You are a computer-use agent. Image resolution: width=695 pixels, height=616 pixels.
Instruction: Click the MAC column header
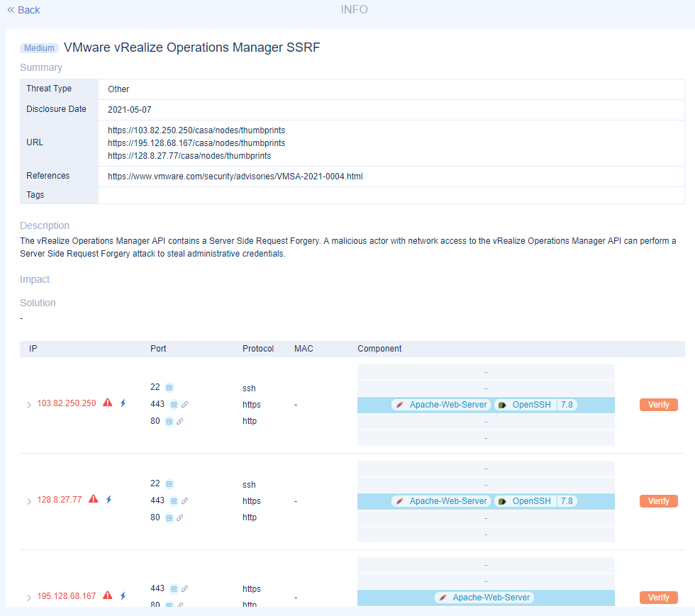point(304,349)
